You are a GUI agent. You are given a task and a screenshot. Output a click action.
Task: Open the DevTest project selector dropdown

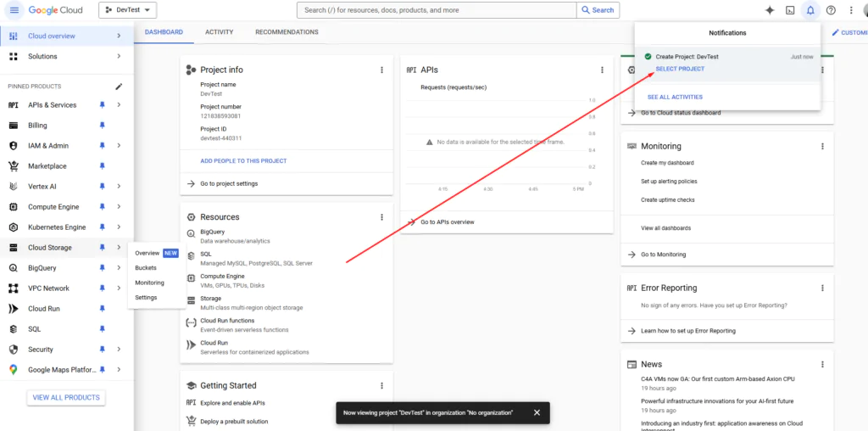coord(127,10)
